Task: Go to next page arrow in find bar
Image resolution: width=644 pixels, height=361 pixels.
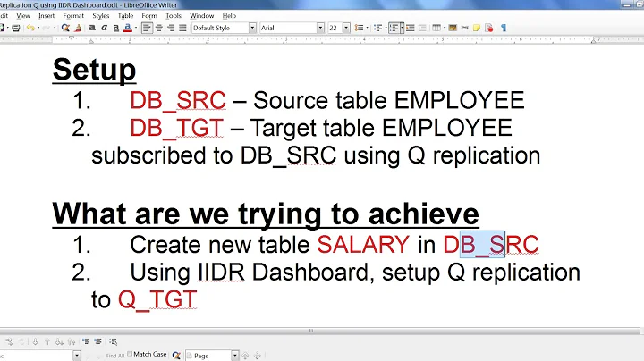Action: pos(258,356)
